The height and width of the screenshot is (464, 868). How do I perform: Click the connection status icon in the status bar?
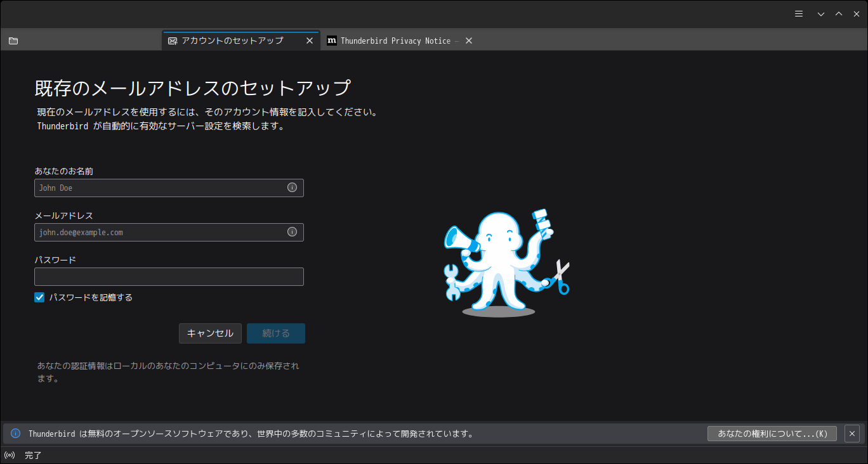10,454
